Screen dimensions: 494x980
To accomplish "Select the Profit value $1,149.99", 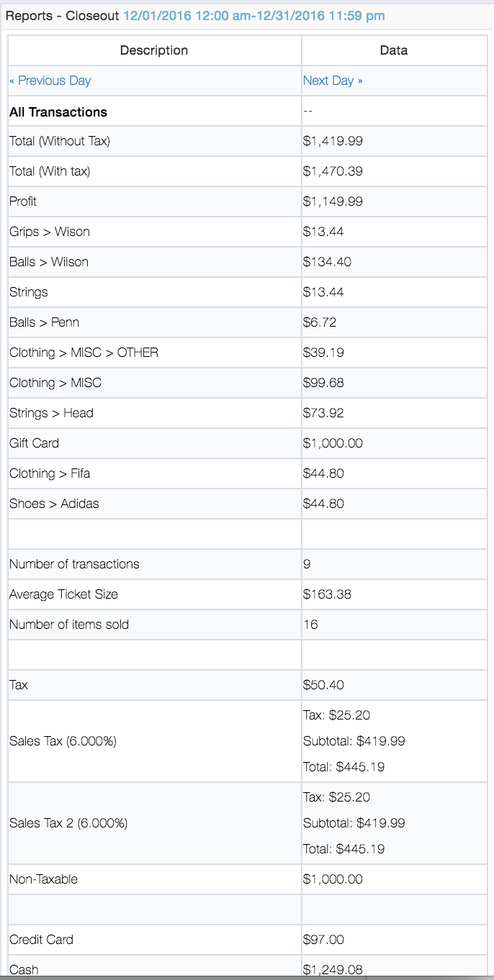I will 333,201.
